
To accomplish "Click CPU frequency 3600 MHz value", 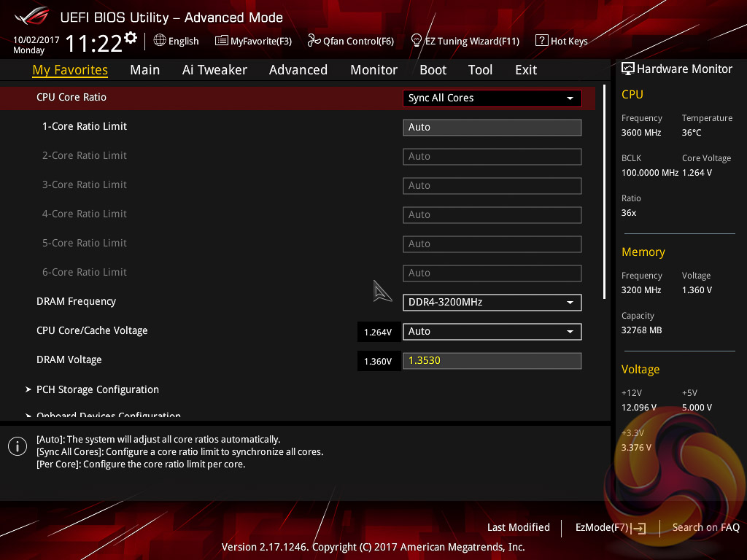I will 641,133.
